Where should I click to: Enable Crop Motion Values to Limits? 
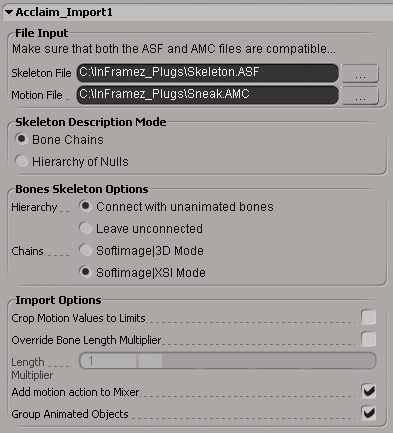368,318
